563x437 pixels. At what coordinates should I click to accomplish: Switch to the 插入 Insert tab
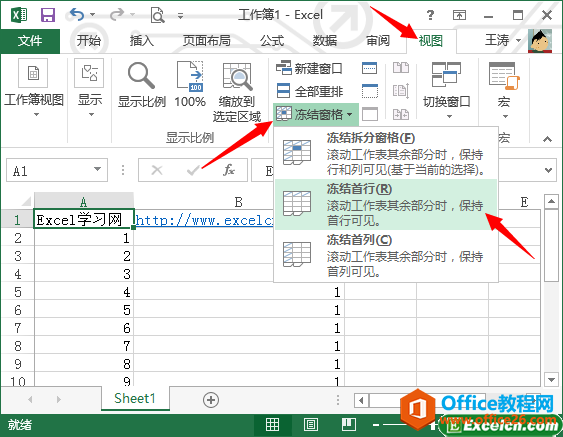coord(142,41)
